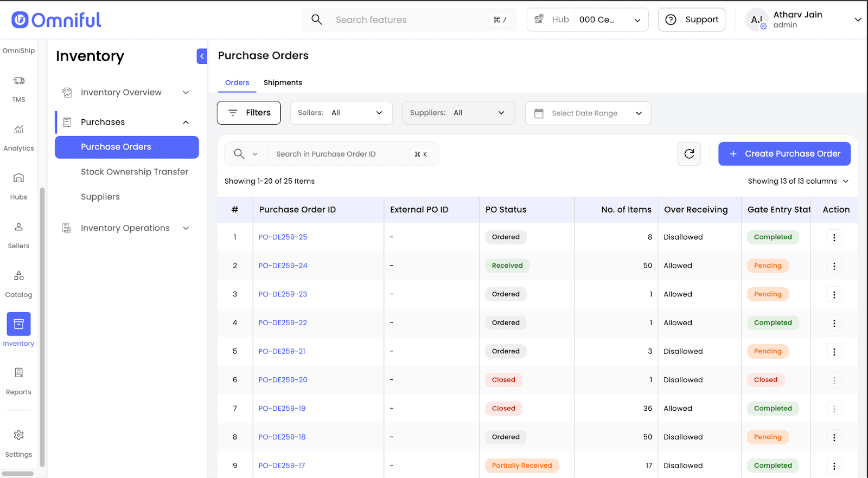The height and width of the screenshot is (478, 868).
Task: Click the Search in Purchase Order ID field
Action: [x=342, y=154]
